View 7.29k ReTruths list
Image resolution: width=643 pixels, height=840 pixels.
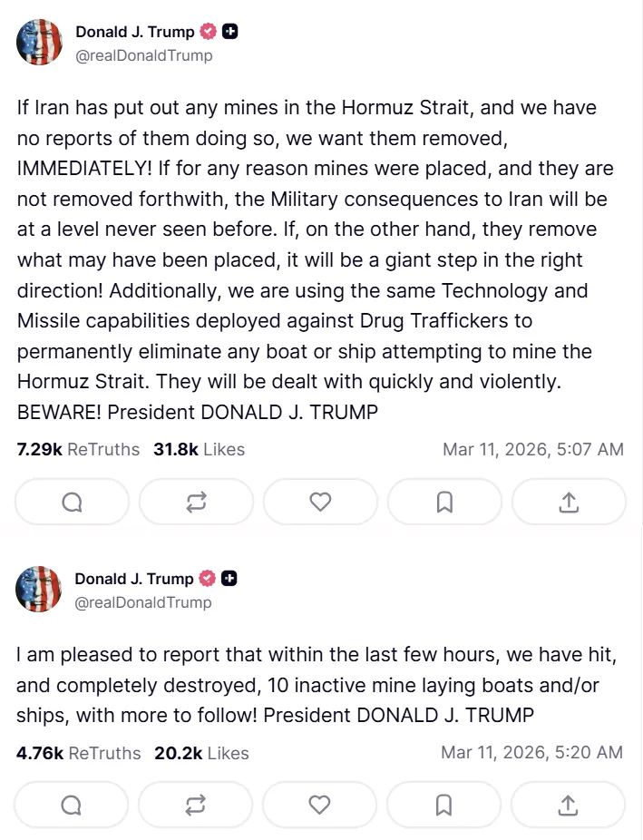(x=78, y=449)
